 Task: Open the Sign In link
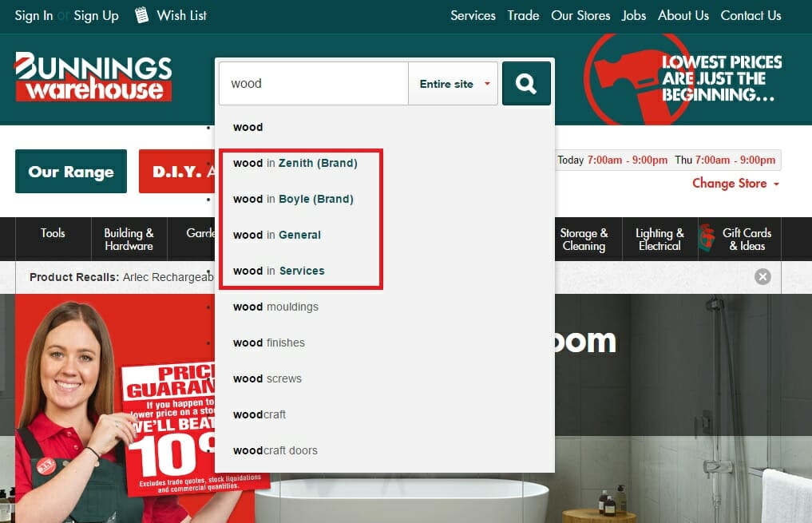pyautogui.click(x=34, y=15)
